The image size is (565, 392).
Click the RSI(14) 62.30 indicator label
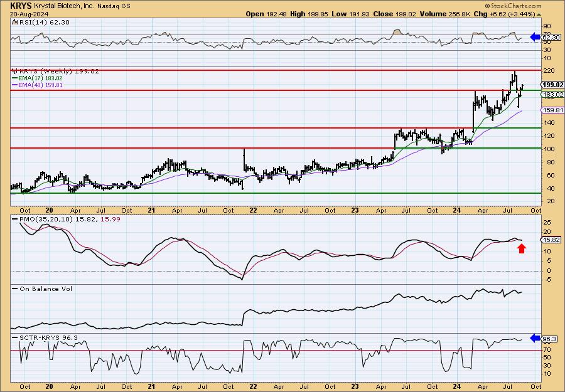click(43, 23)
